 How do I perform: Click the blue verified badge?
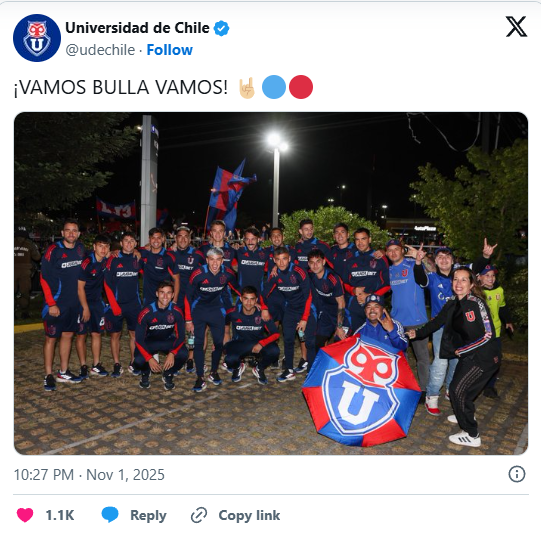[222, 28]
